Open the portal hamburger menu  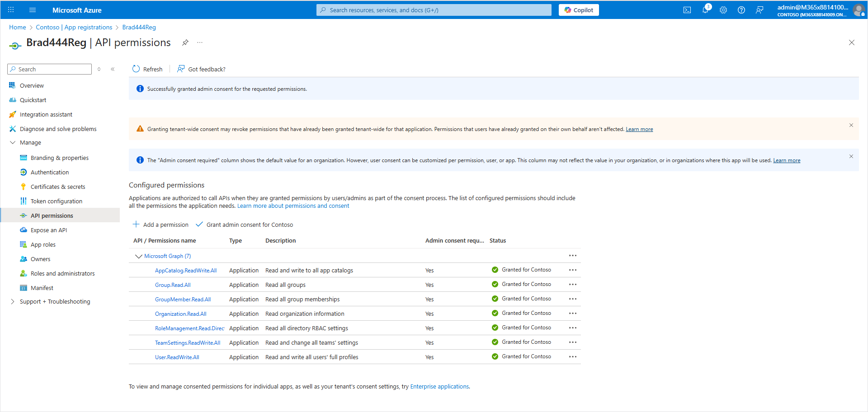tap(33, 10)
